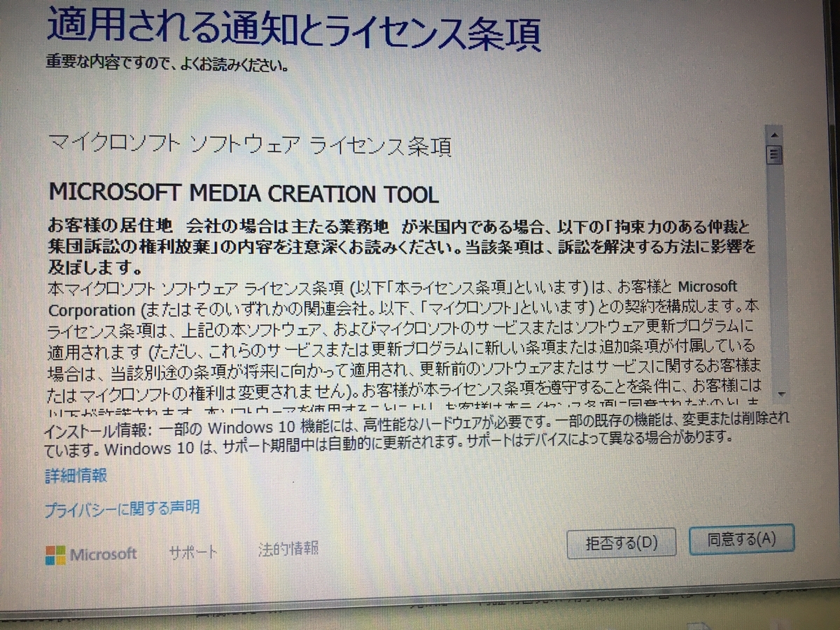Click the text マイクロソフト ソフトウェア ライセンス条項
Viewport: 840px width, 630px height.
(250, 145)
